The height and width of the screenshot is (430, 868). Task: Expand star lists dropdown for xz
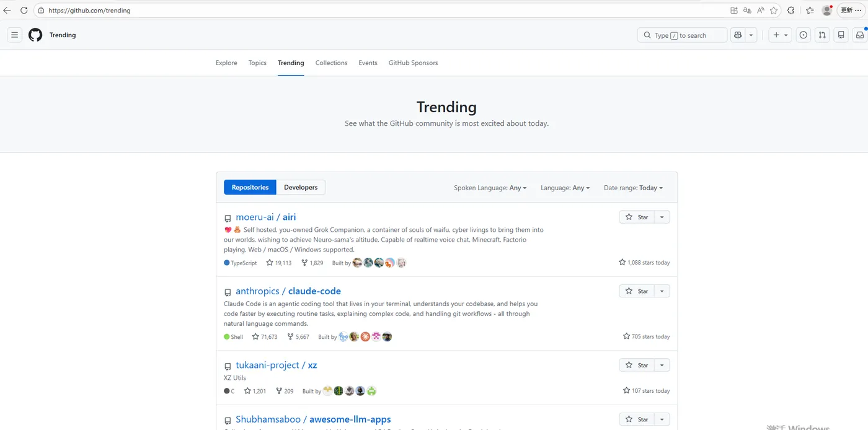tap(662, 365)
